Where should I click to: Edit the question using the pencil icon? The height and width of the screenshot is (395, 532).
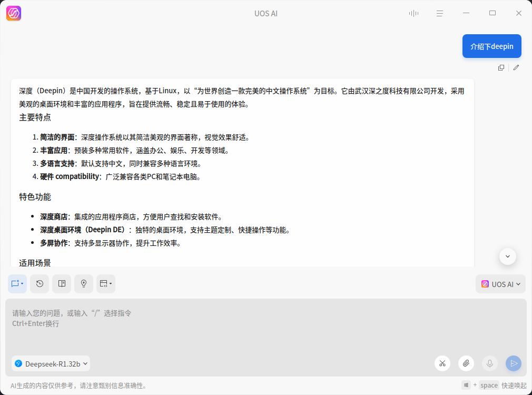click(x=516, y=67)
